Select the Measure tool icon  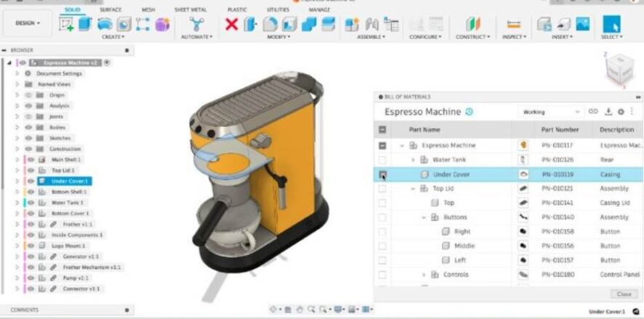[x=513, y=25]
